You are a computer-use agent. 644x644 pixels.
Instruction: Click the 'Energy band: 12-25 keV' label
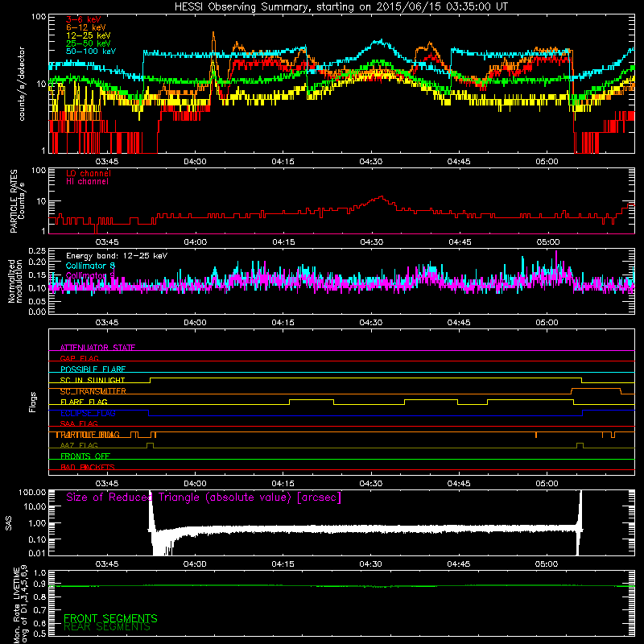(x=117, y=256)
